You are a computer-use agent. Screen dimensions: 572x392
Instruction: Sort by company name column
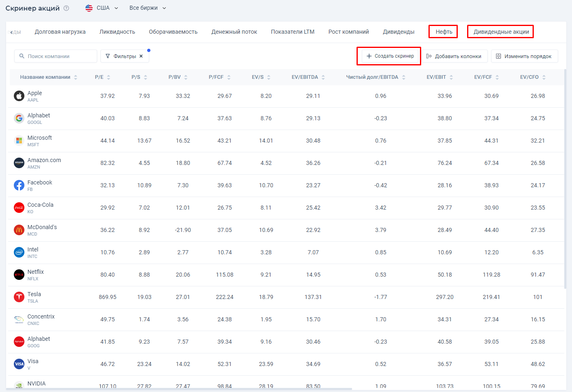48,77
